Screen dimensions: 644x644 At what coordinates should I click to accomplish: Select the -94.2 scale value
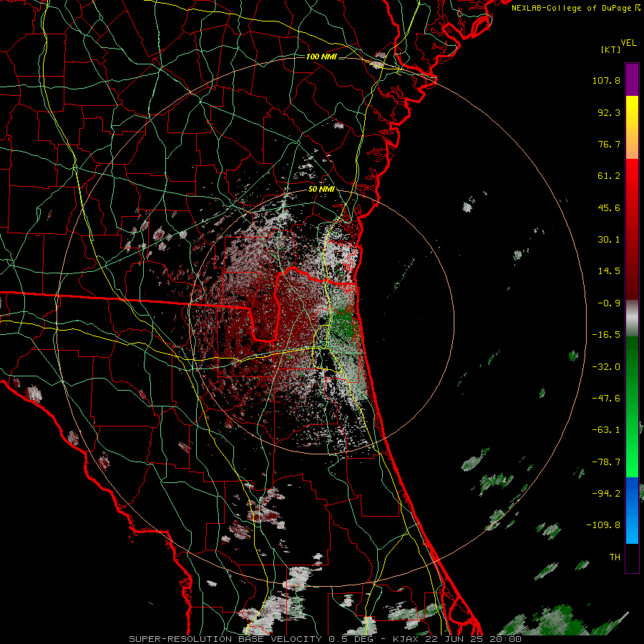606,494
